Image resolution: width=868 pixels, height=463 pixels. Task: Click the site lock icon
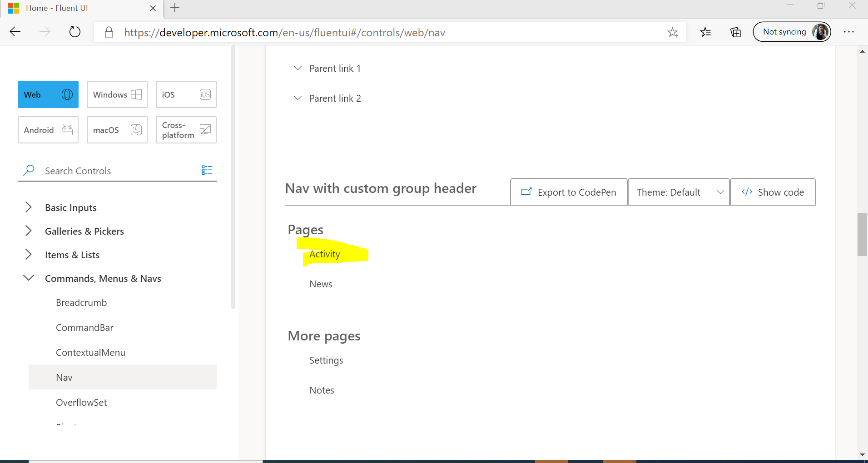[109, 32]
